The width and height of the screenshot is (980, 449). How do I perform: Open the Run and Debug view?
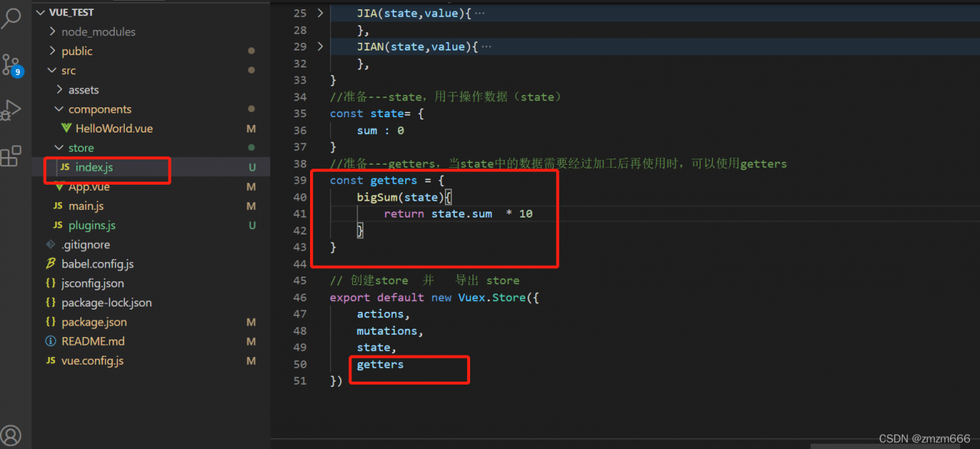coord(11,110)
